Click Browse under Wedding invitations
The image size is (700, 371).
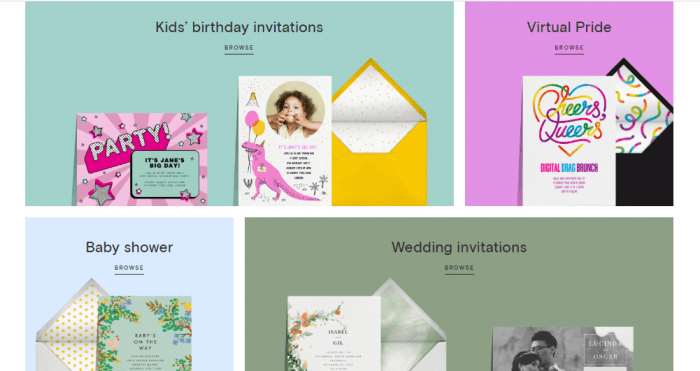click(x=459, y=267)
